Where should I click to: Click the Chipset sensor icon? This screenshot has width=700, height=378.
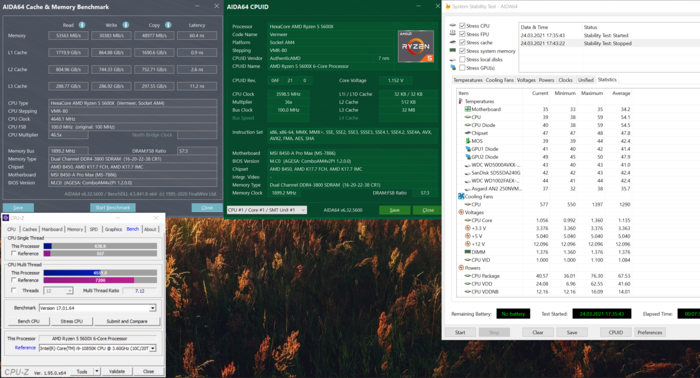(x=467, y=133)
